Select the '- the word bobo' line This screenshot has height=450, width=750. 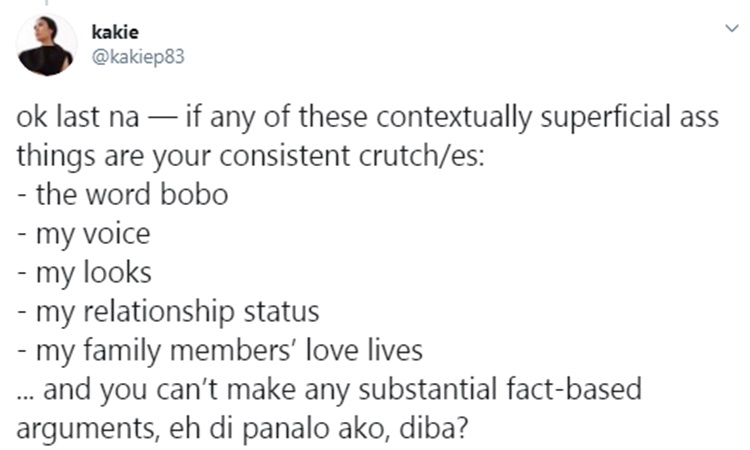click(x=122, y=195)
